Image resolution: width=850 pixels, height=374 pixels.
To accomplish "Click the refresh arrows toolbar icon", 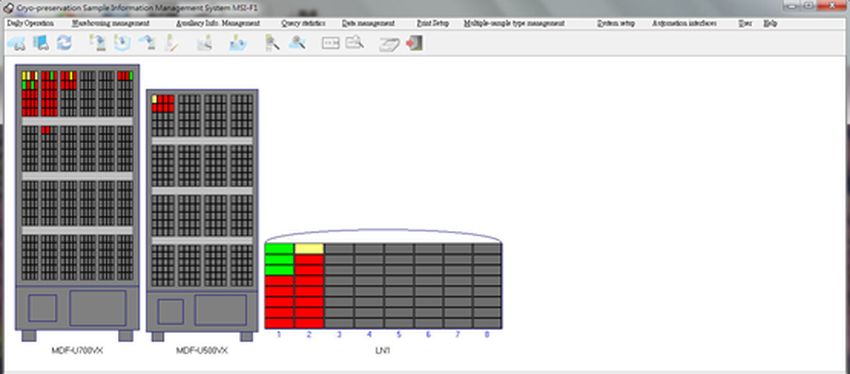I will tap(65, 43).
